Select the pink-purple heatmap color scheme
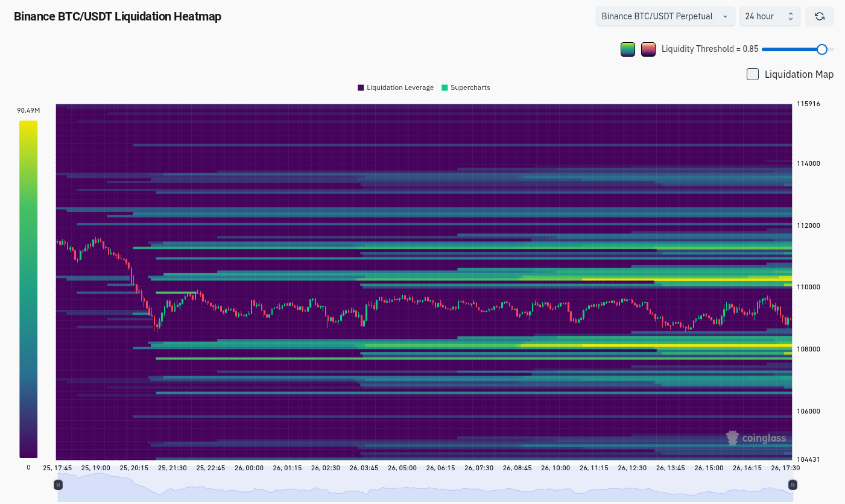This screenshot has height=504, width=845. click(648, 49)
